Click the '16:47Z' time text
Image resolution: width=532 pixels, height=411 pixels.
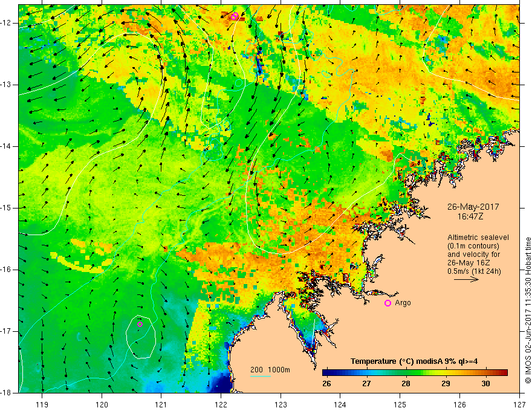click(470, 216)
